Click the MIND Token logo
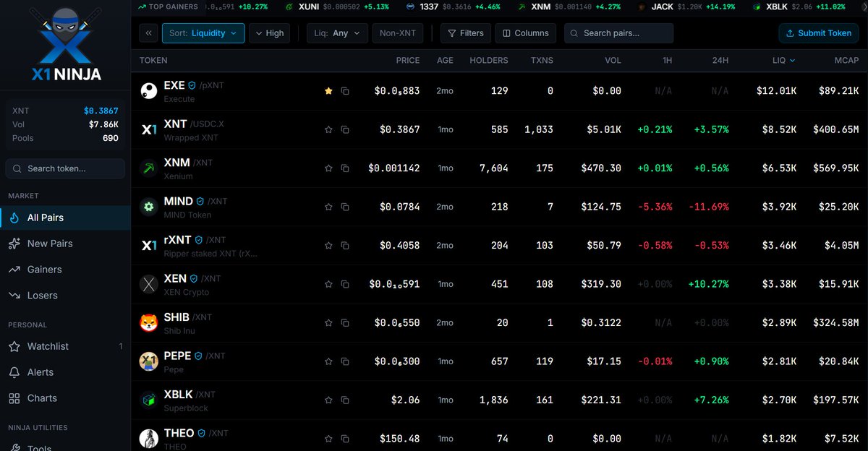 click(148, 207)
